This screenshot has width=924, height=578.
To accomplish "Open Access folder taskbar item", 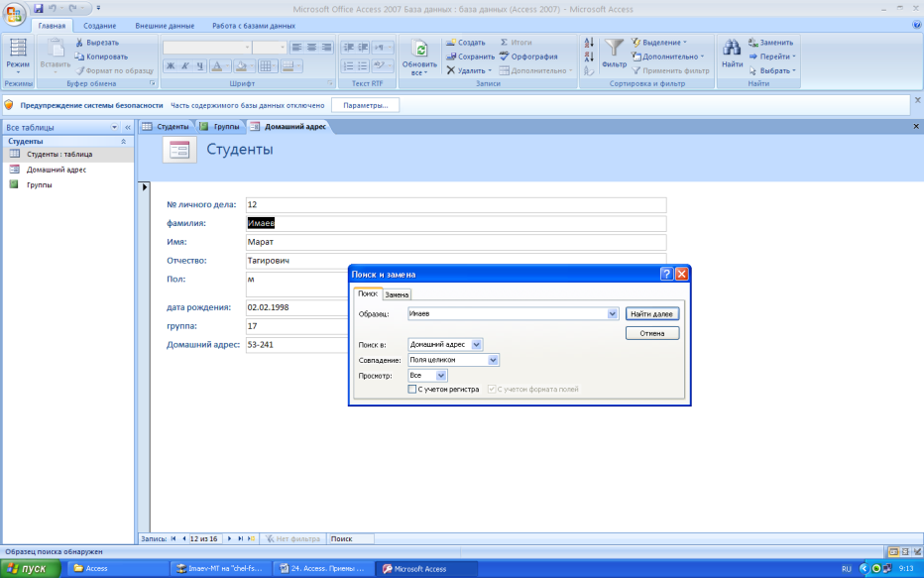I will pos(118,568).
